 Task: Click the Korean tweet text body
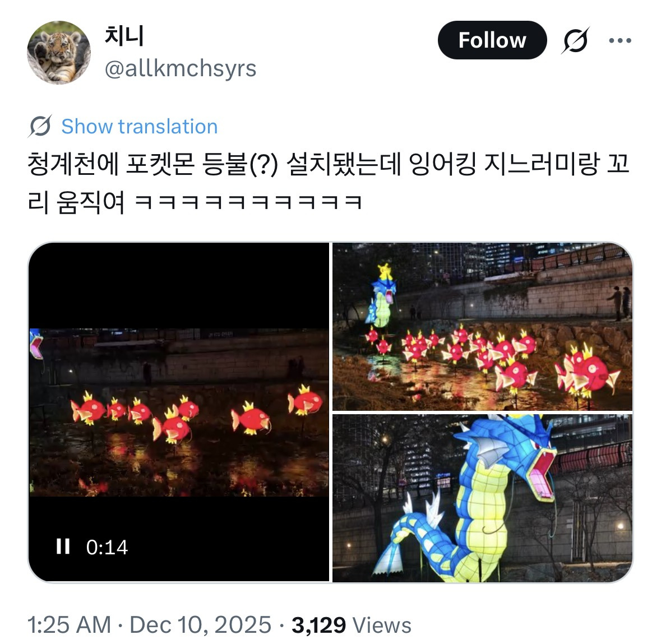(x=329, y=183)
